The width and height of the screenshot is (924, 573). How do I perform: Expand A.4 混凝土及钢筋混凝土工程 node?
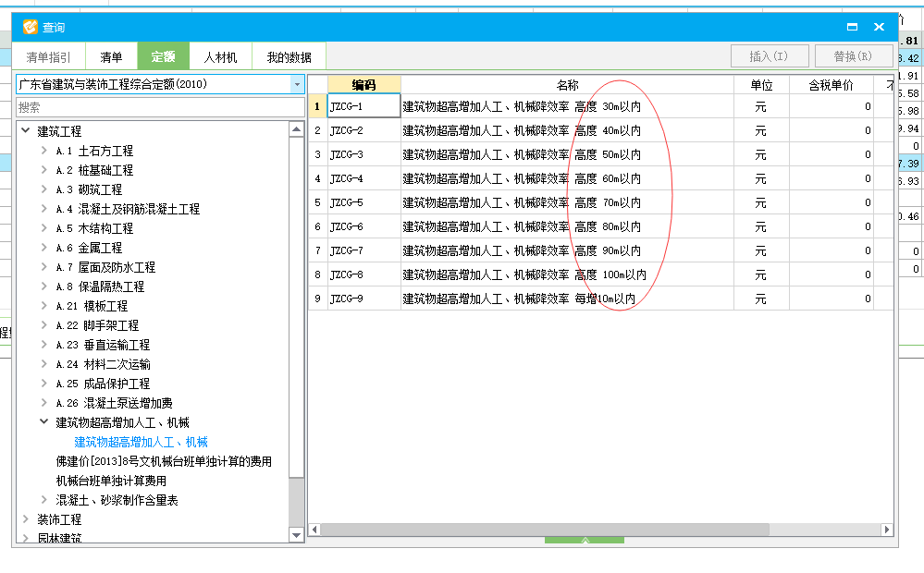44,209
